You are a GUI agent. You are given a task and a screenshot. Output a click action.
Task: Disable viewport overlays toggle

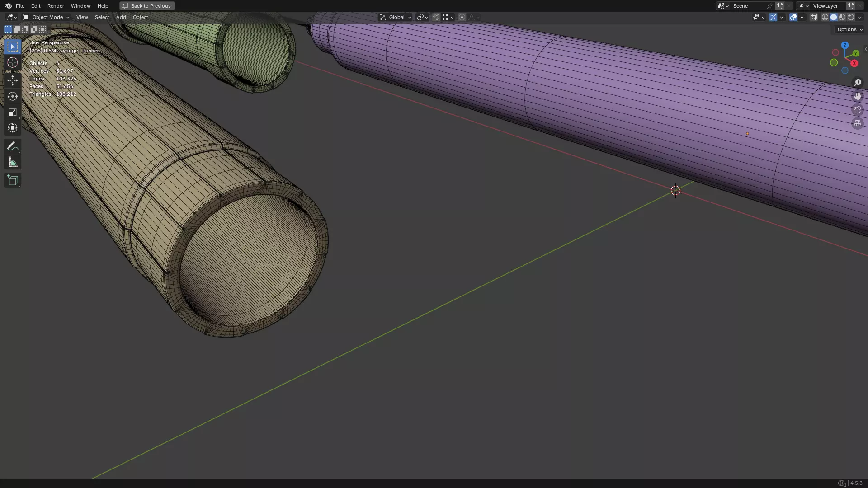point(793,17)
